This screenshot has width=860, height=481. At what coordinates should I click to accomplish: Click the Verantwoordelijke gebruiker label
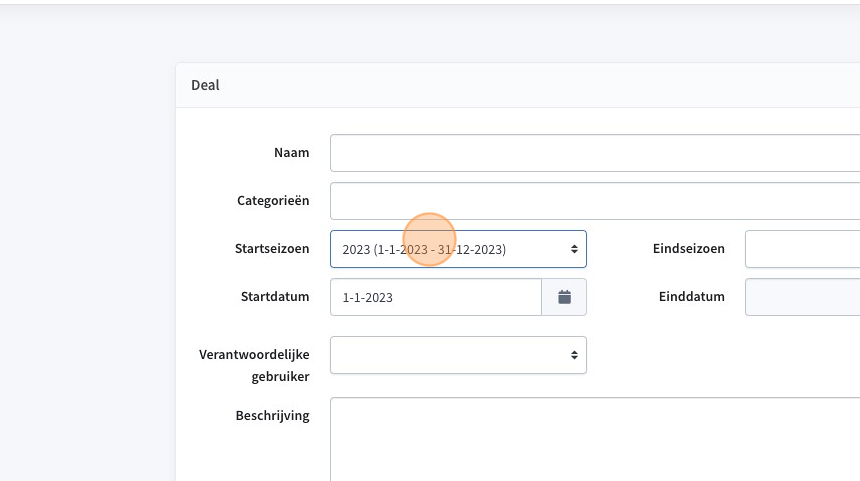point(254,365)
